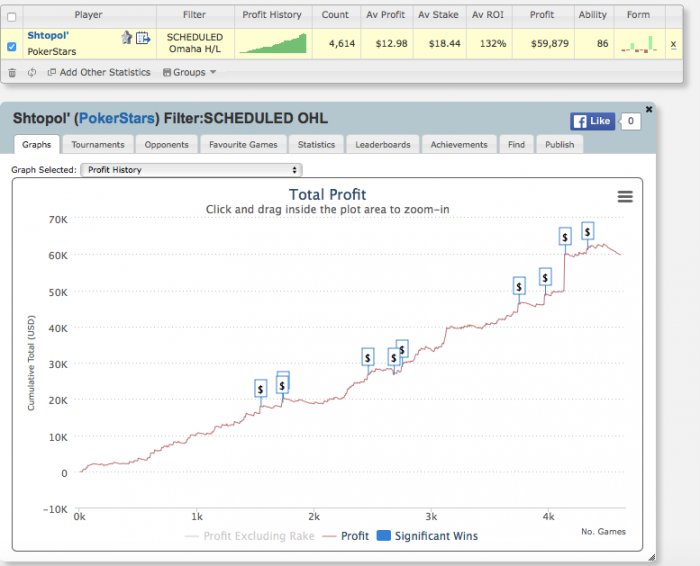
Task: Sort by the Av ROI column header
Action: [x=488, y=15]
